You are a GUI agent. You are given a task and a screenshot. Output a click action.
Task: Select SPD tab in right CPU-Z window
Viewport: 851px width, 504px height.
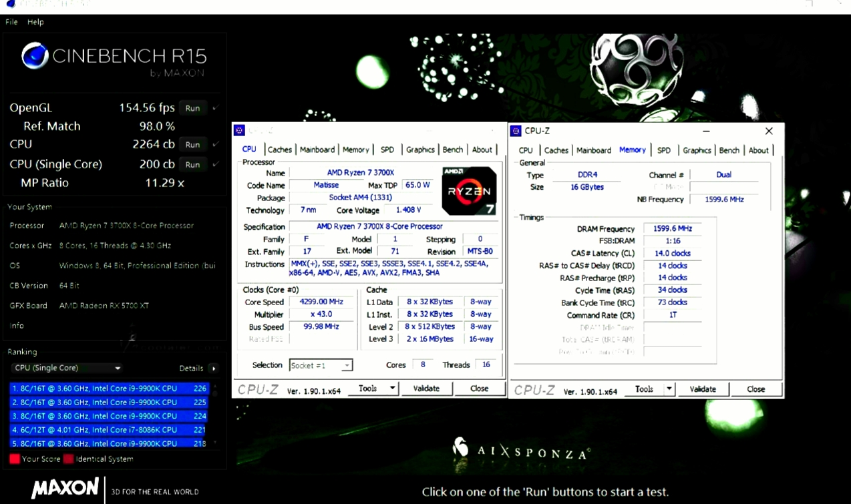pos(663,150)
